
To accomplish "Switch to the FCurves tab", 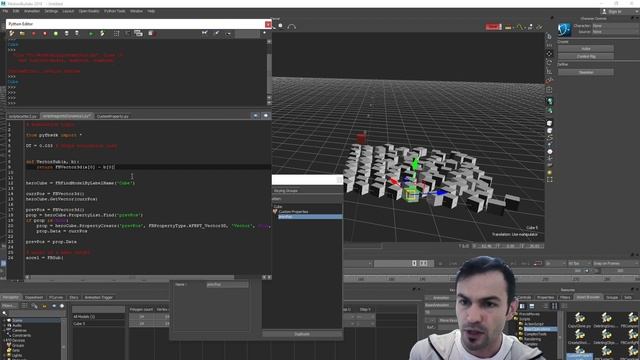I will coord(56,297).
